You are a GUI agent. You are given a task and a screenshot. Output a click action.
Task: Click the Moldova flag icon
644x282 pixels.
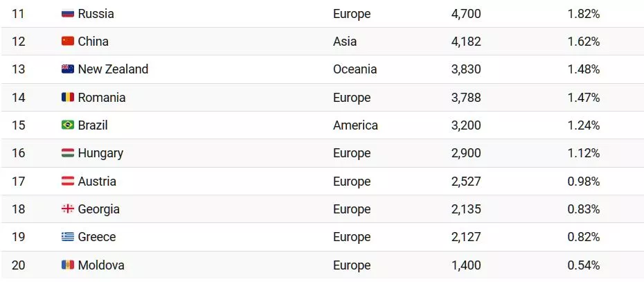tap(68, 265)
